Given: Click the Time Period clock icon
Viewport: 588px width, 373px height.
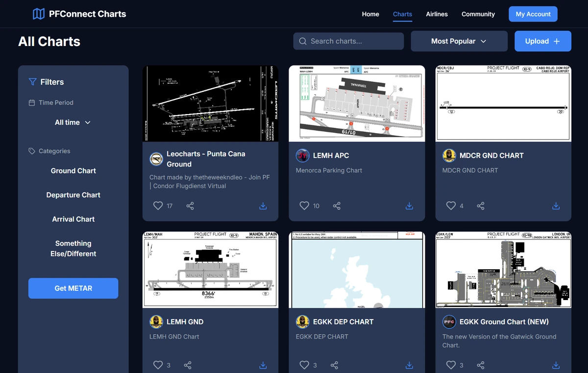Looking at the screenshot, I should (x=31, y=102).
